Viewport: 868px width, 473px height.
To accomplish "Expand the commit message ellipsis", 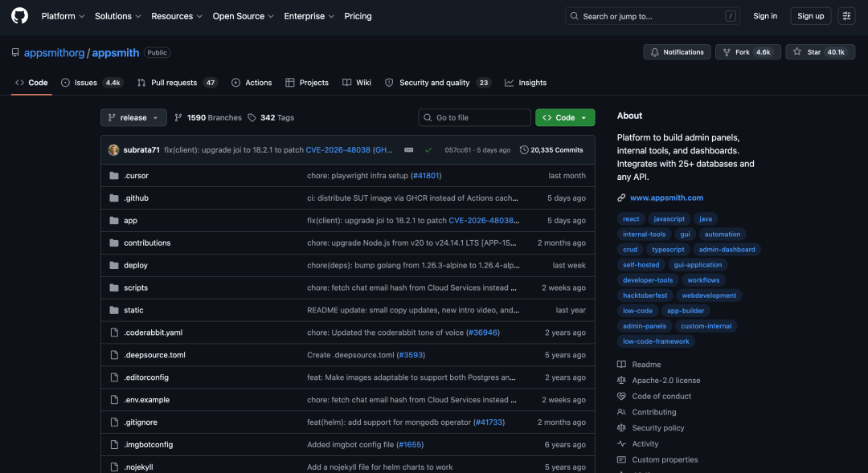I will tap(408, 150).
